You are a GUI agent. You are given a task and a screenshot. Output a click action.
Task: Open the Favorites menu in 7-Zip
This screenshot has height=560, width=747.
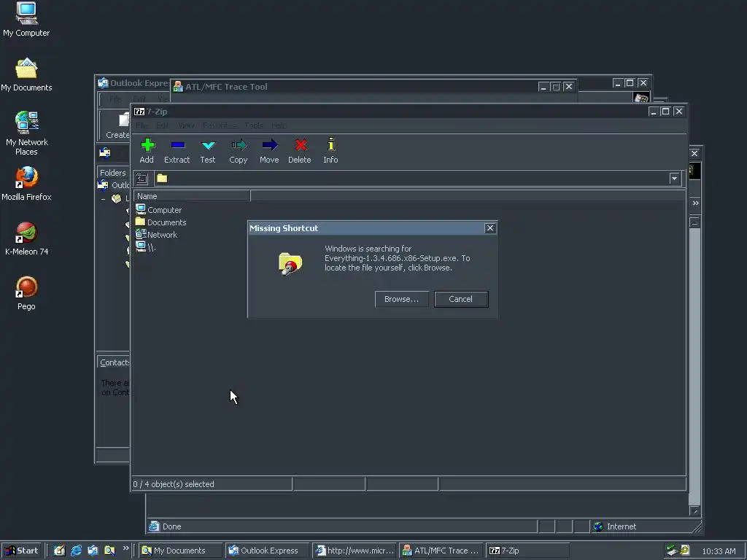pos(219,125)
